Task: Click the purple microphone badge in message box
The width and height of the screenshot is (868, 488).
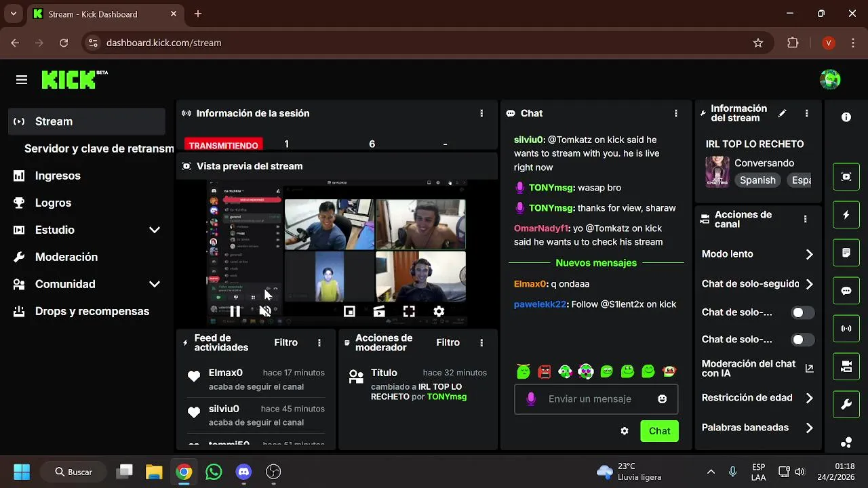Action: tap(531, 399)
